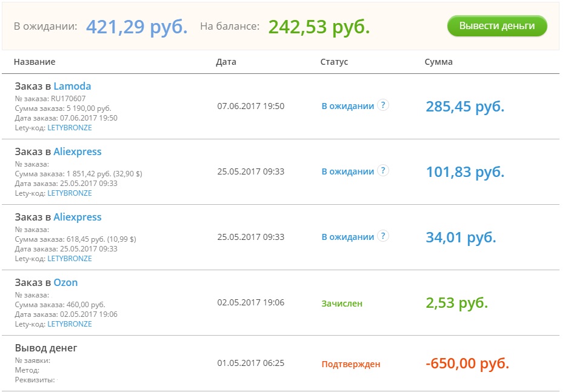Click the Статус column header
This screenshot has width=571, height=392.
click(x=334, y=62)
